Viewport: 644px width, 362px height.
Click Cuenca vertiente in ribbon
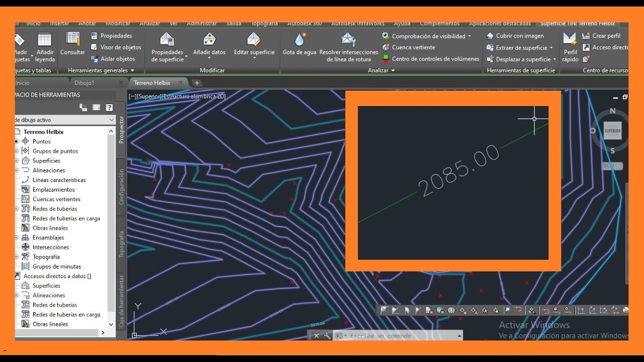(x=409, y=47)
